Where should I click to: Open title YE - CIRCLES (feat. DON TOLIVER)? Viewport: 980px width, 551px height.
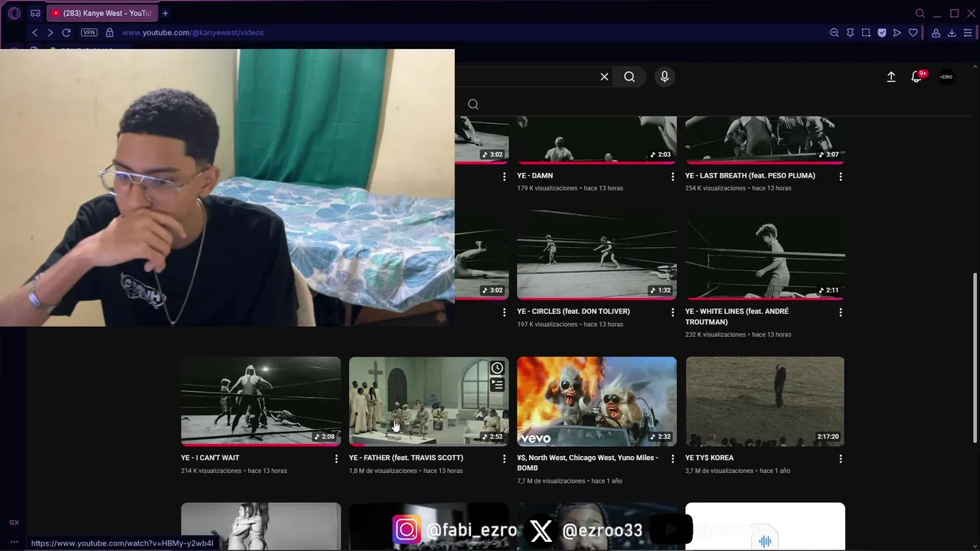(x=573, y=311)
